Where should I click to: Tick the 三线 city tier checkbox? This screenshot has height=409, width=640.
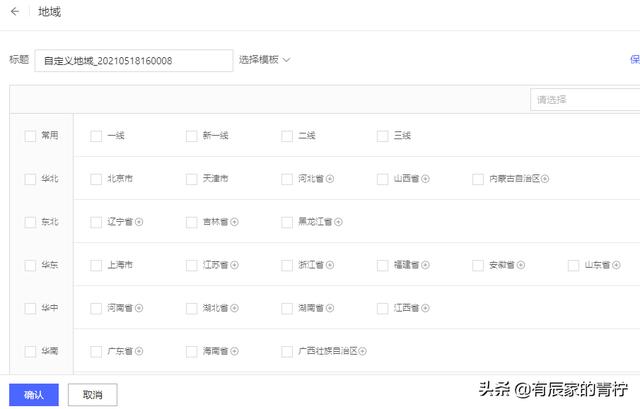pos(382,136)
